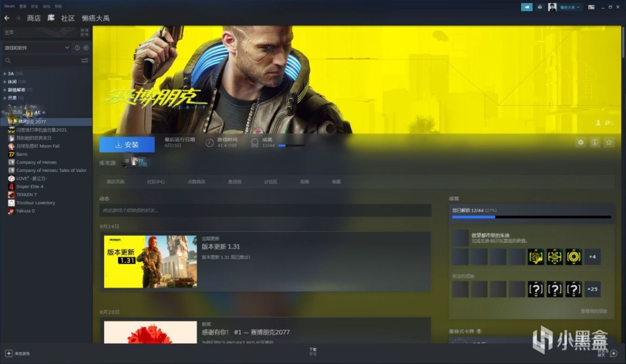Go to the 库 tab
626x364 pixels.
(51, 18)
